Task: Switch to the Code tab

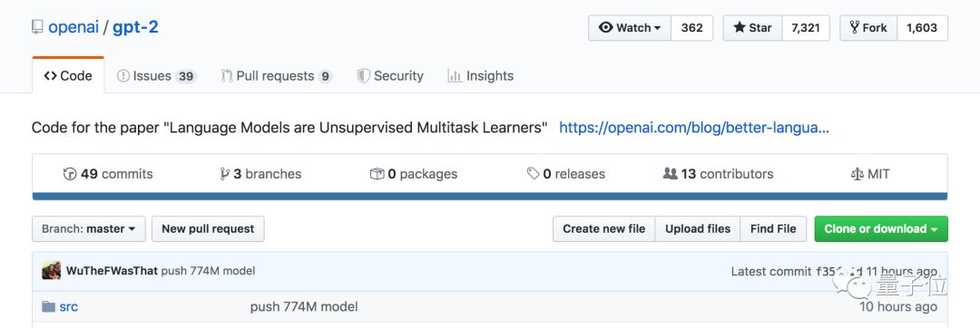Action: point(68,75)
